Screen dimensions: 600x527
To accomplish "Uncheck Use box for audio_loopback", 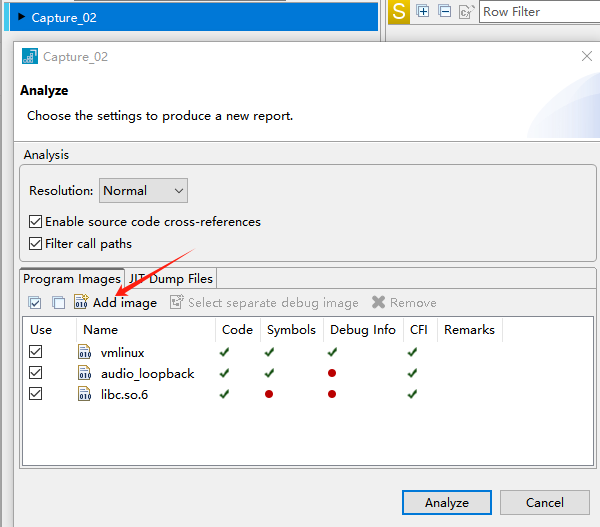I will click(36, 373).
